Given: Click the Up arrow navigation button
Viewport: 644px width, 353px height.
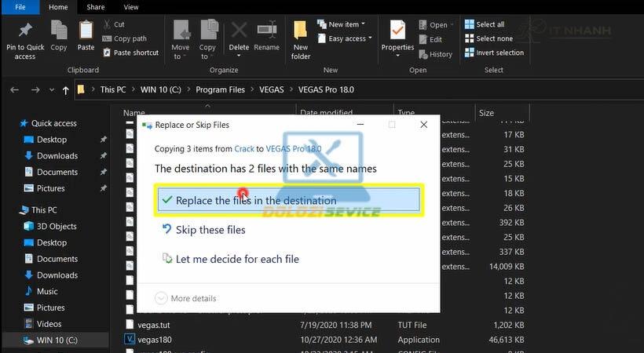Looking at the screenshot, I should click(x=65, y=90).
